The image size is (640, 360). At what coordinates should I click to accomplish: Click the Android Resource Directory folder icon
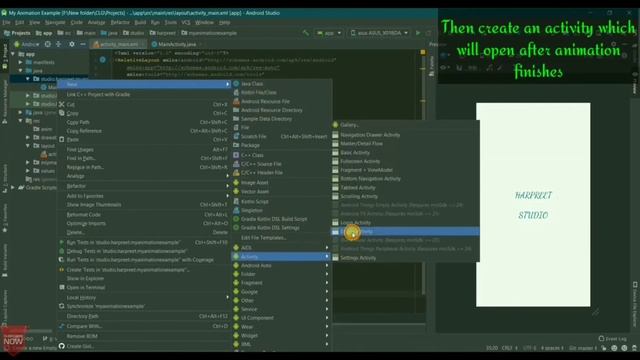coord(236,110)
